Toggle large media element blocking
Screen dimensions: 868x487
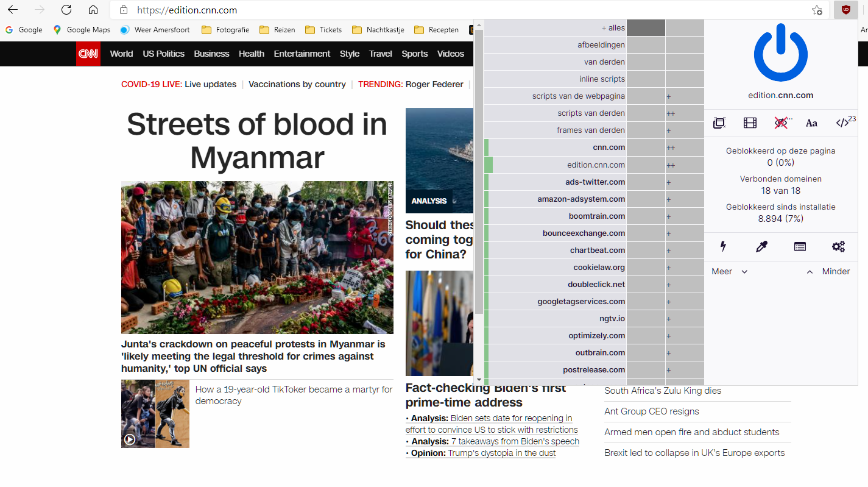click(750, 123)
